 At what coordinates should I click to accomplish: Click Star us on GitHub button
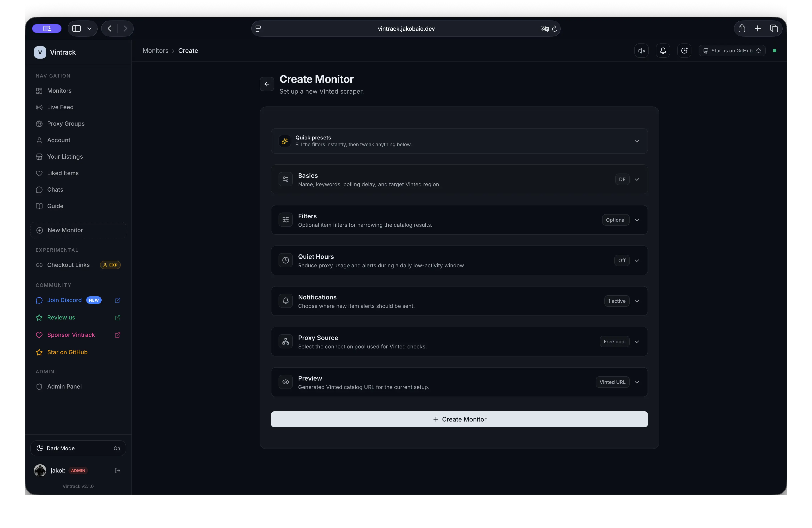coord(732,51)
